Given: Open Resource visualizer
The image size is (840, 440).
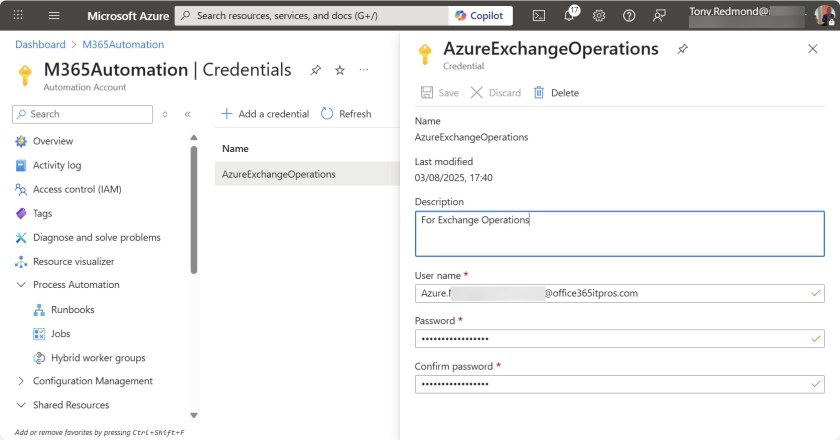Looking at the screenshot, I should (73, 262).
